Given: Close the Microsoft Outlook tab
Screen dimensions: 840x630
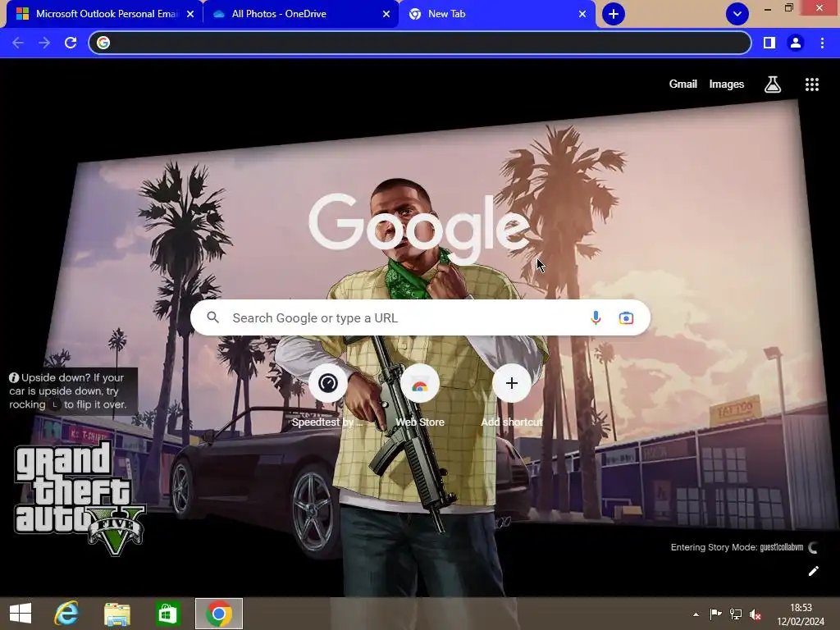Looking at the screenshot, I should pos(190,14).
